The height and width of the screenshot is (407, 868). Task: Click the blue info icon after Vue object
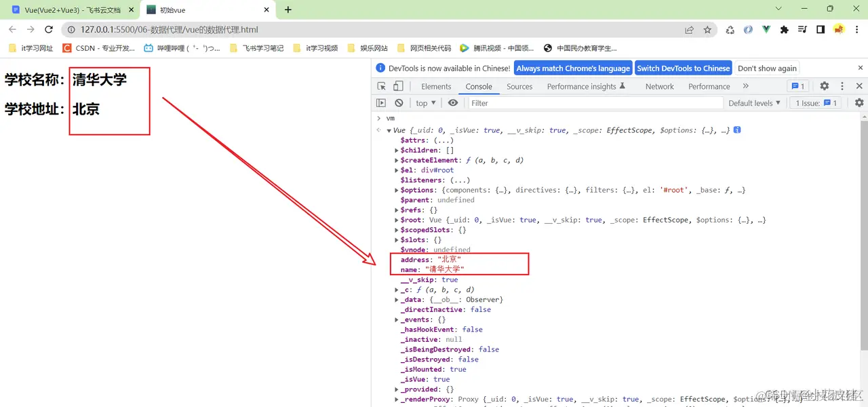coord(737,130)
